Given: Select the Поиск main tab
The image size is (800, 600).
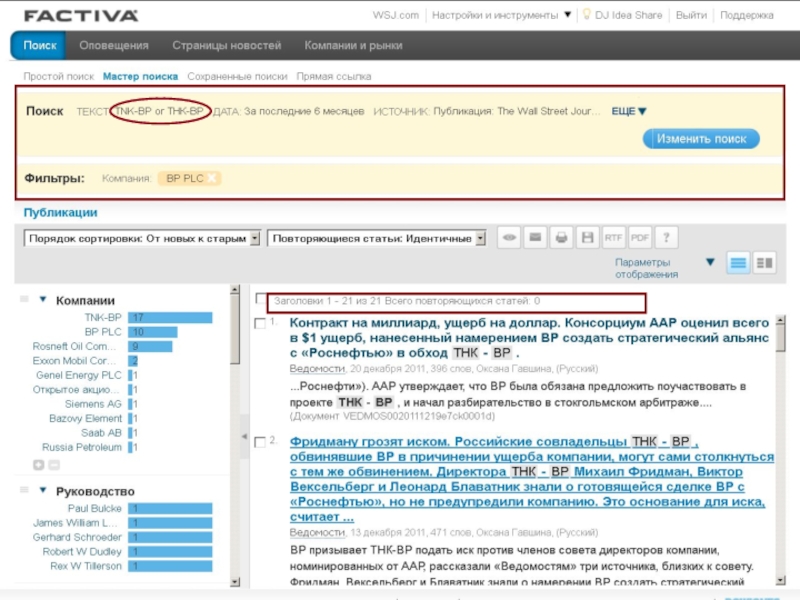Looking at the screenshot, I should coord(39,45).
